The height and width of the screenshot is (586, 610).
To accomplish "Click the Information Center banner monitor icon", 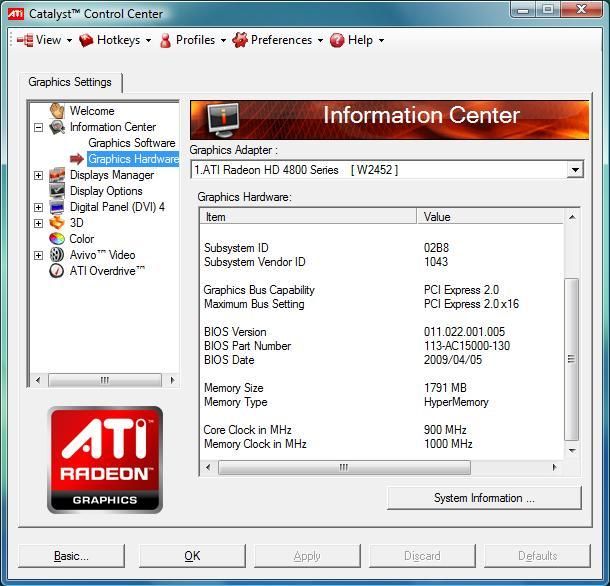I will 224,119.
